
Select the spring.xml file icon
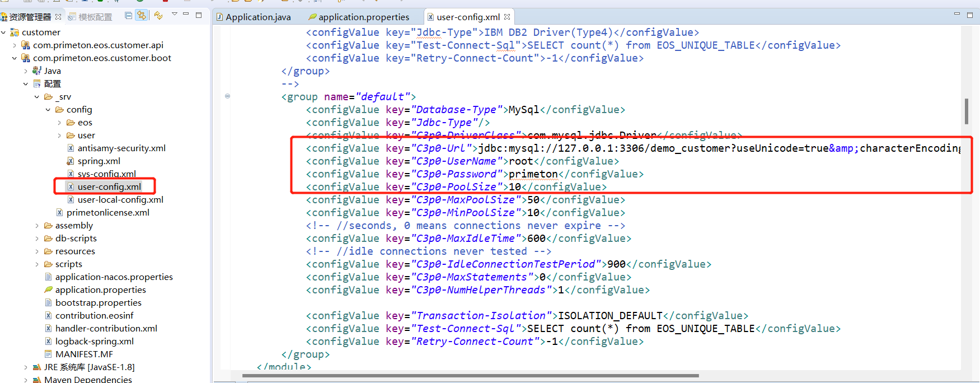[71, 161]
